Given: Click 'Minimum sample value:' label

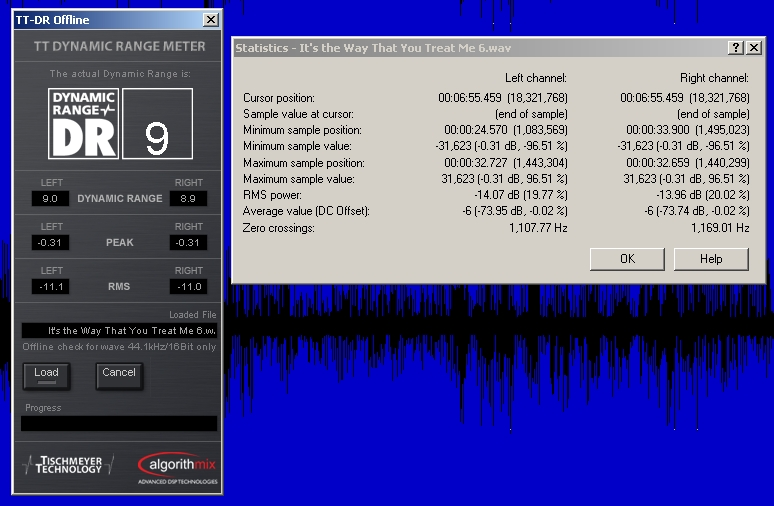Looking at the screenshot, I should click(x=297, y=146).
